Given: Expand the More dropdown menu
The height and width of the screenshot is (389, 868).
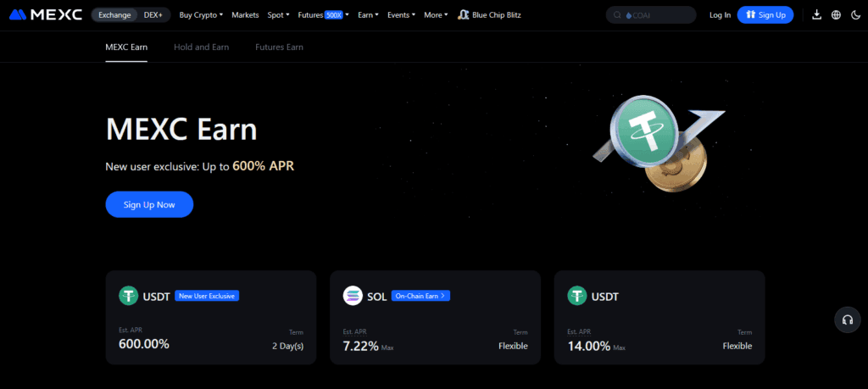Looking at the screenshot, I should click(x=437, y=15).
